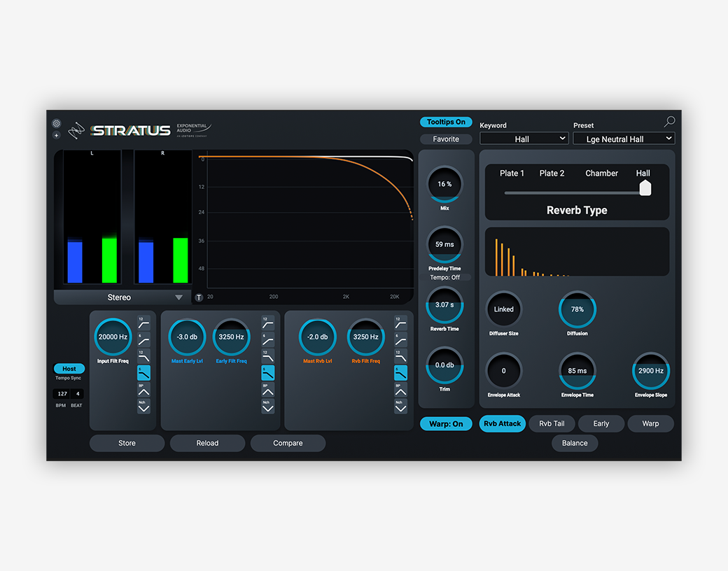Click the Envelope Slope knob
Image resolution: width=728 pixels, height=571 pixels.
pos(650,371)
